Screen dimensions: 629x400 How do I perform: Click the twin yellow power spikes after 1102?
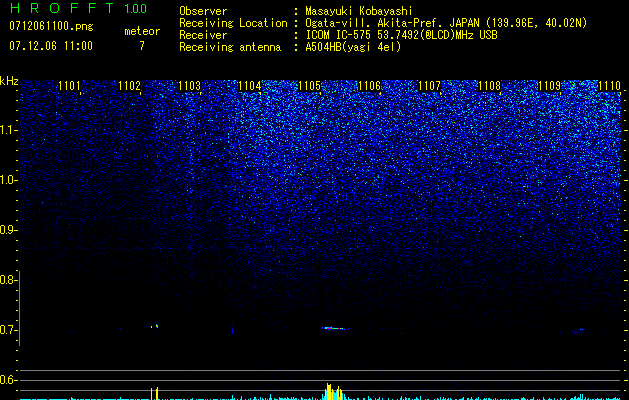154,393
